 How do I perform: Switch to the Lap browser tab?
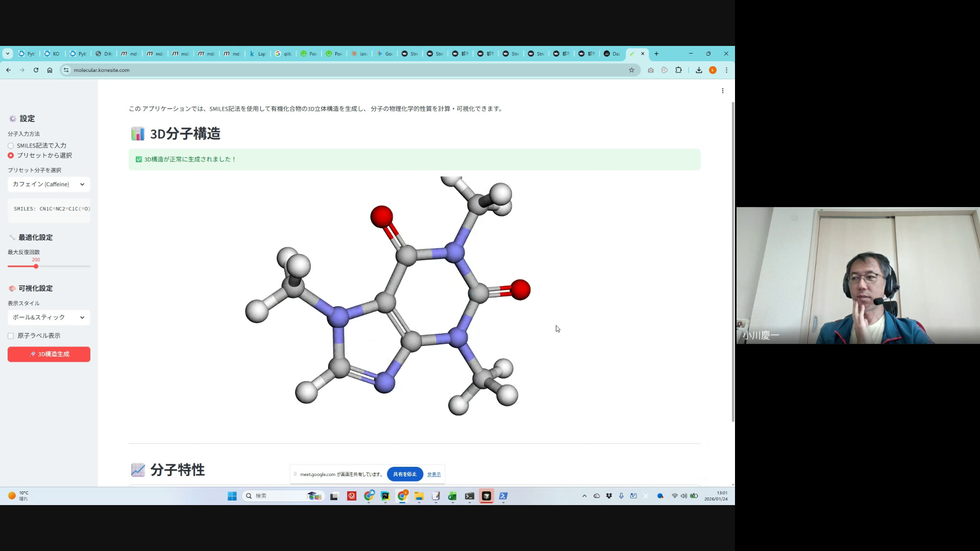coord(258,54)
